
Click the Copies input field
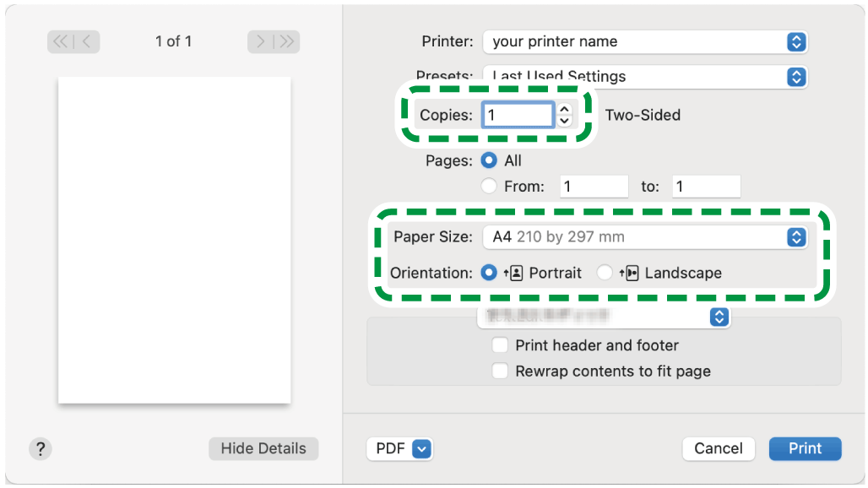517,115
